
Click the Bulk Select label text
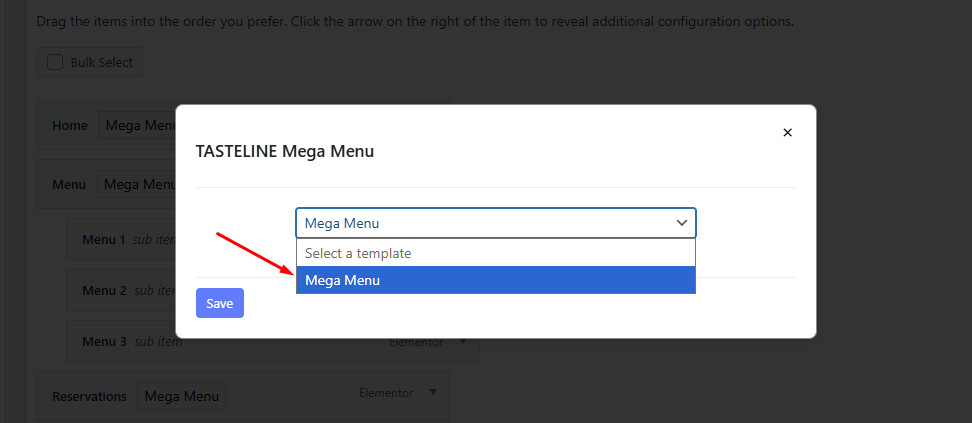coord(101,62)
